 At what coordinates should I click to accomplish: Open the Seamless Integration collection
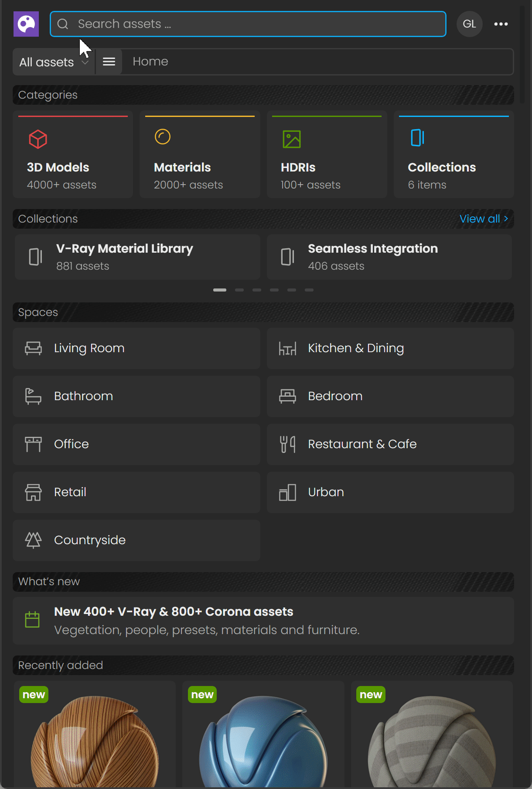[x=389, y=257]
